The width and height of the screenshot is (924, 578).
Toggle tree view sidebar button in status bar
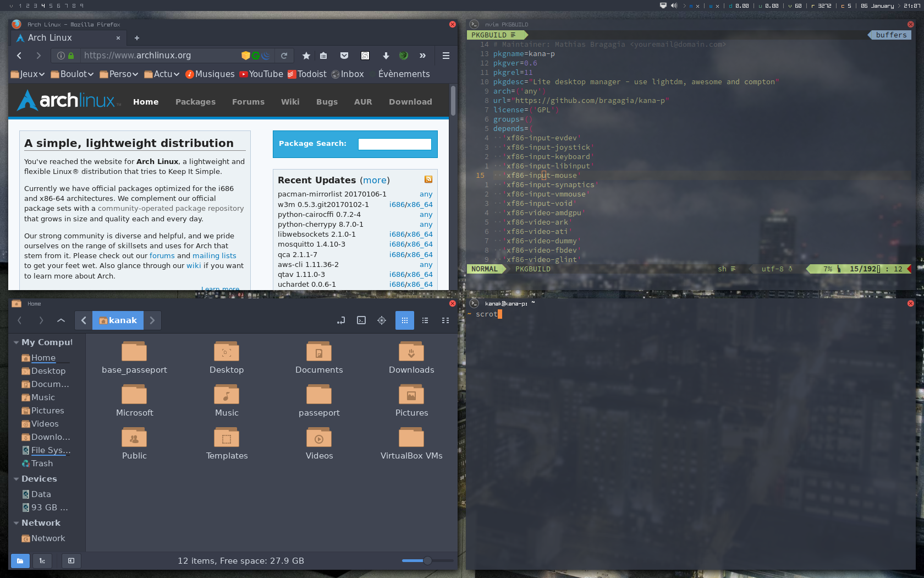42,561
